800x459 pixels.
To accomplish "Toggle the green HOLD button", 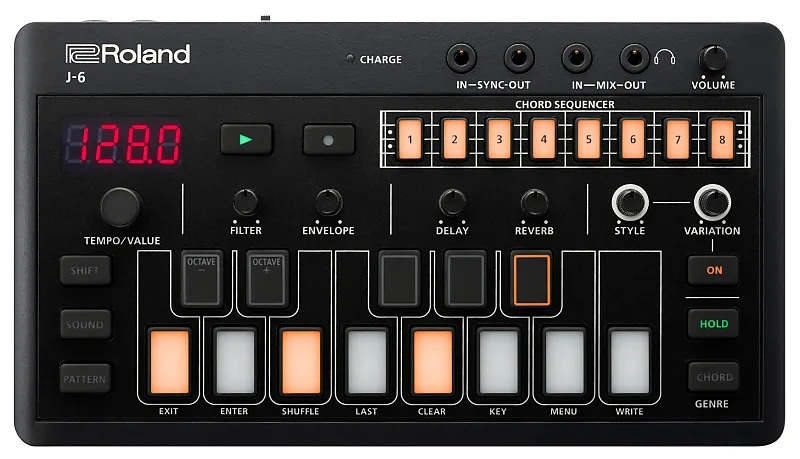I will 713,324.
